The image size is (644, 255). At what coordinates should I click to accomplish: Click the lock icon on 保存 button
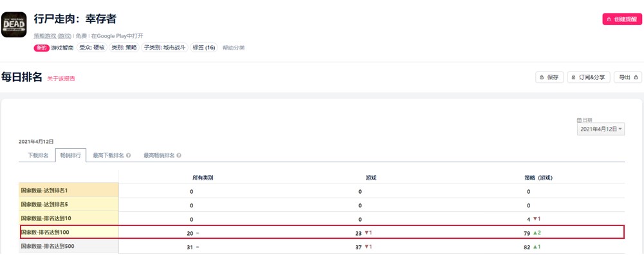point(542,77)
